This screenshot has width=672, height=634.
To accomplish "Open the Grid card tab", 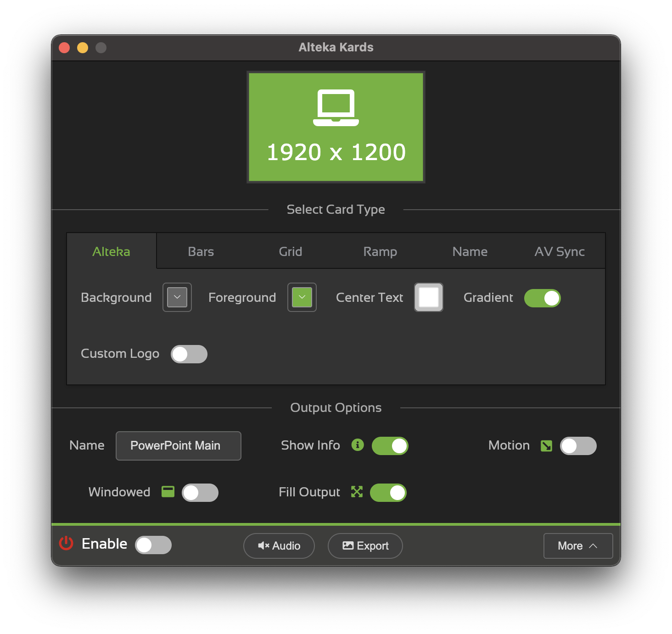I will pos(291,251).
